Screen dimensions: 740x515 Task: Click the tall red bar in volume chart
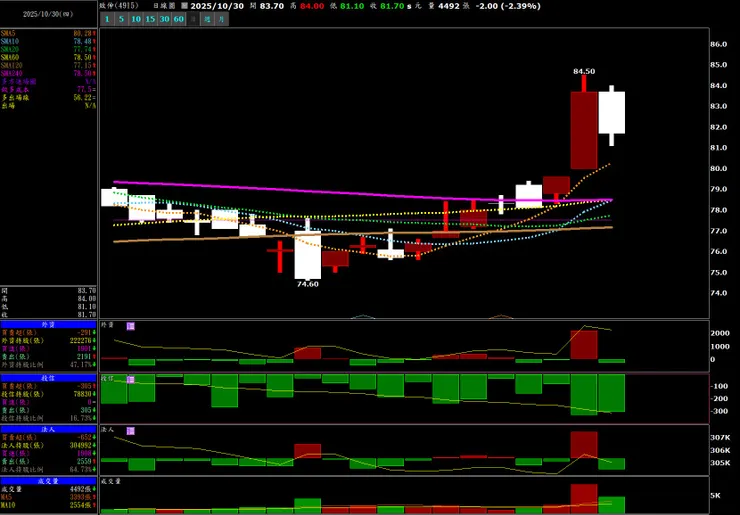584,499
